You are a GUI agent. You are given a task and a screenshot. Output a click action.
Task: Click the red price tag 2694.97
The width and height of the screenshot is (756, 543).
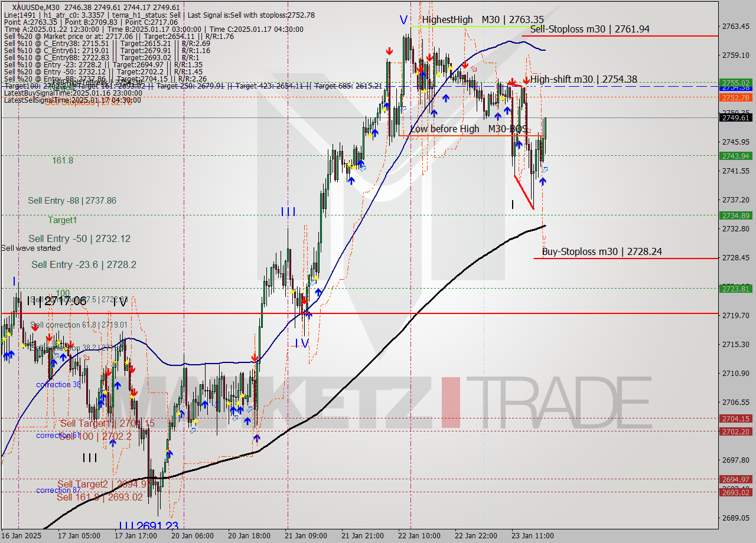click(x=735, y=479)
